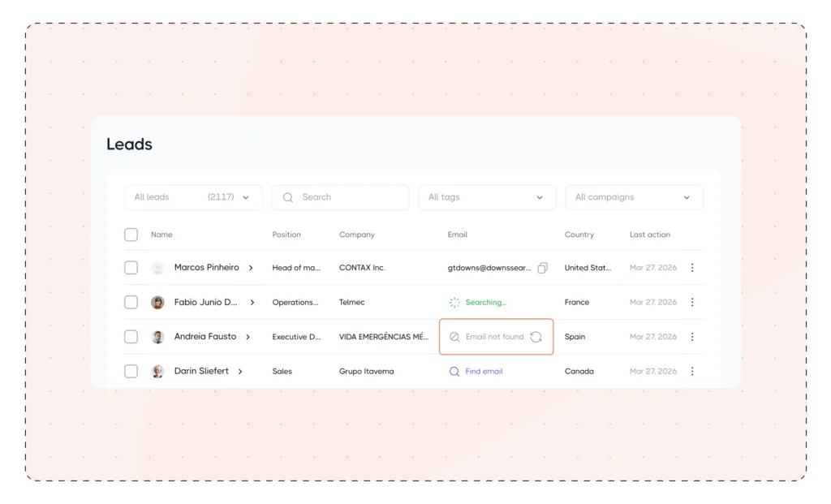Click country cell Canada
The image size is (831, 504).
(x=579, y=372)
